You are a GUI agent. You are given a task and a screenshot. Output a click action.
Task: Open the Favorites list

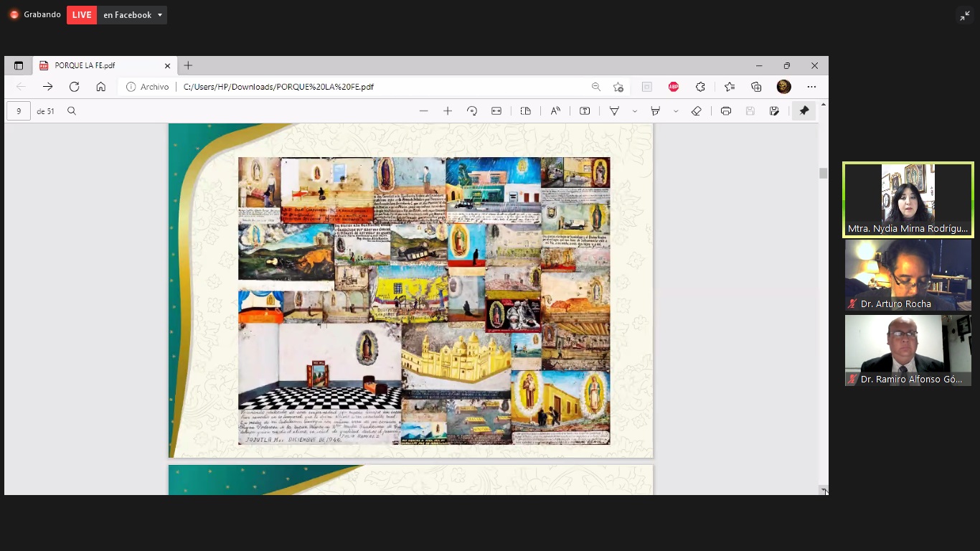click(730, 87)
